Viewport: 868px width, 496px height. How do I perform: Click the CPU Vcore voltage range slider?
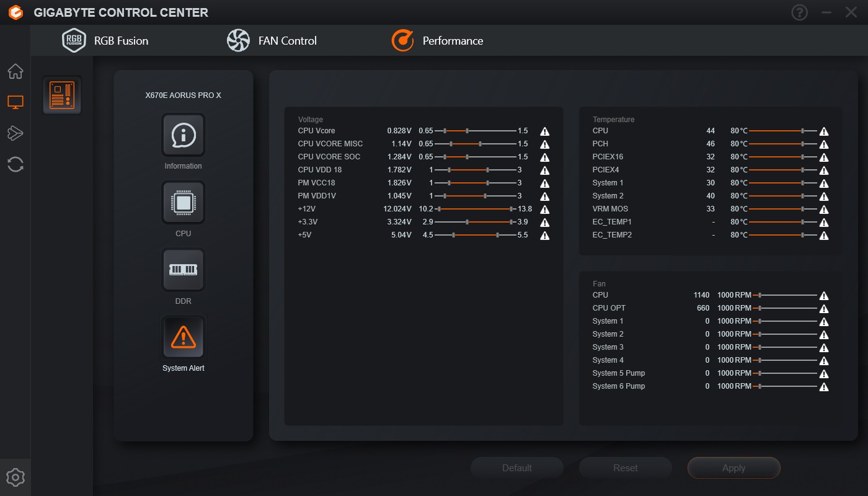pyautogui.click(x=476, y=131)
